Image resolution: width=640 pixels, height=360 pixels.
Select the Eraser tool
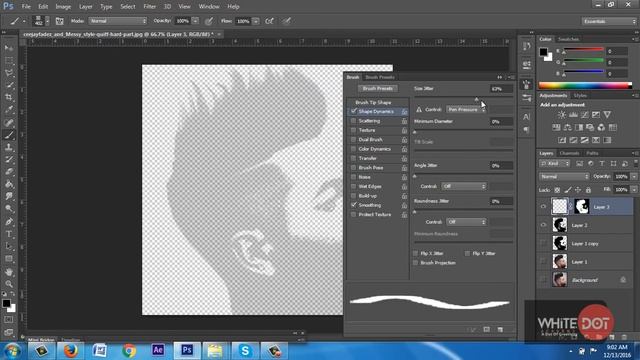9,172
